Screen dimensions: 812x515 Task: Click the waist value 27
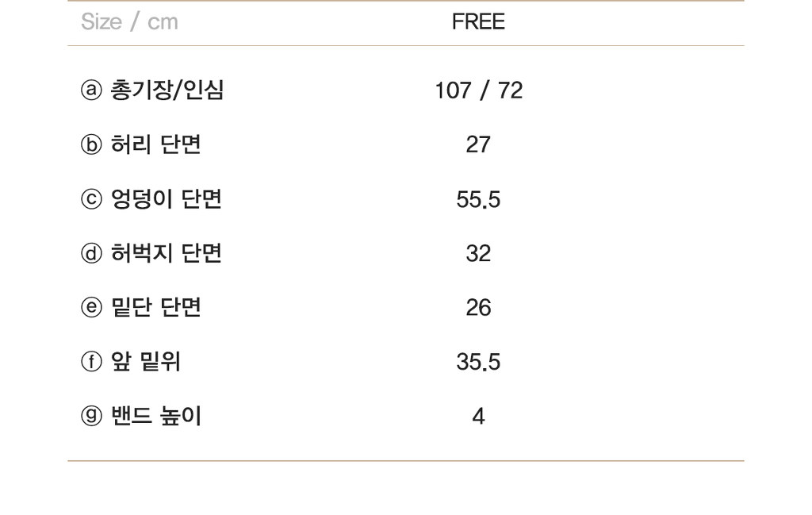pyautogui.click(x=478, y=145)
